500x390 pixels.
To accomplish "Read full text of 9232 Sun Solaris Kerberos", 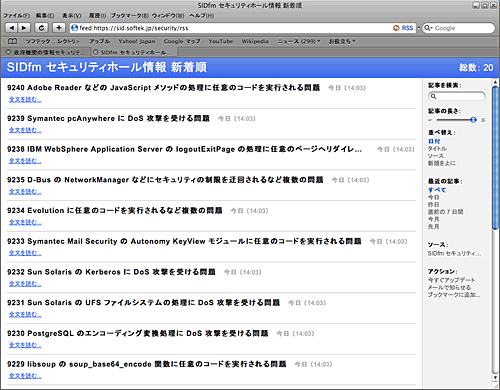I will (x=25, y=284).
